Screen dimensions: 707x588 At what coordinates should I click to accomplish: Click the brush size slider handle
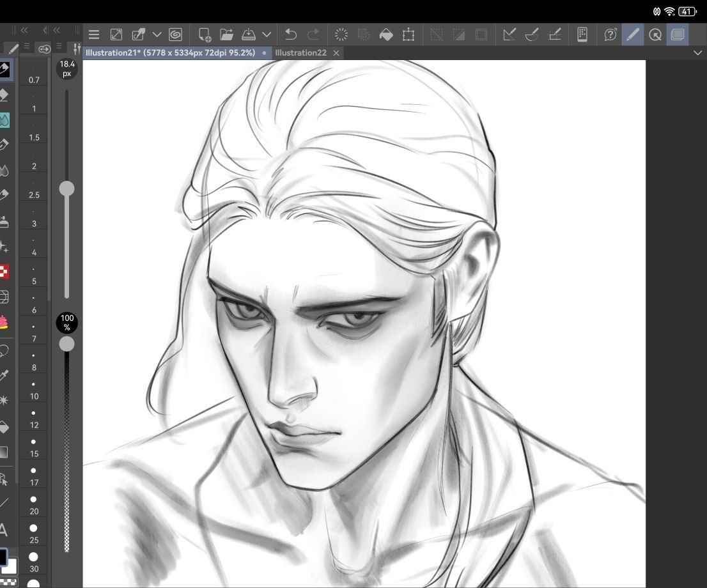[x=66, y=189]
